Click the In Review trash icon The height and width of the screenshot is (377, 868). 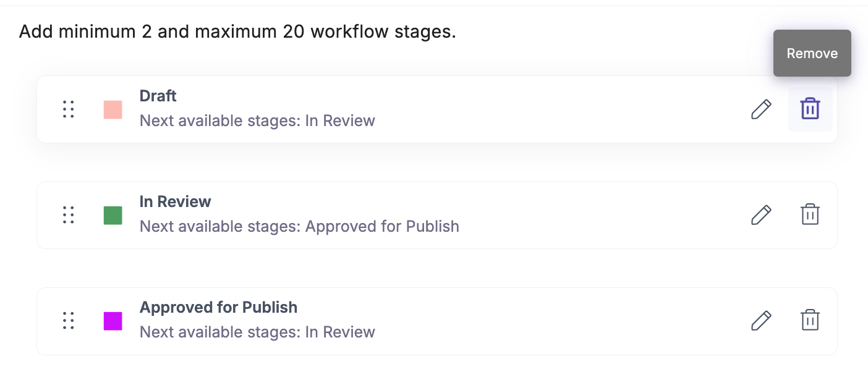coord(810,214)
